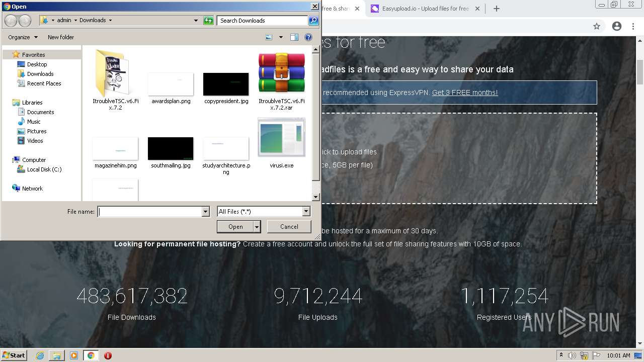Create a New folder
Viewport: 644px width, 362px height.
[x=61, y=37]
